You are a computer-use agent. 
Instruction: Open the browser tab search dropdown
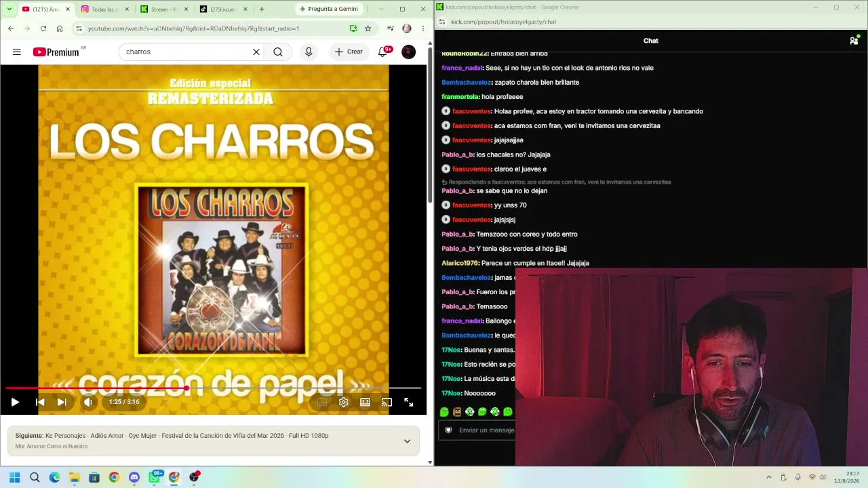click(x=9, y=9)
